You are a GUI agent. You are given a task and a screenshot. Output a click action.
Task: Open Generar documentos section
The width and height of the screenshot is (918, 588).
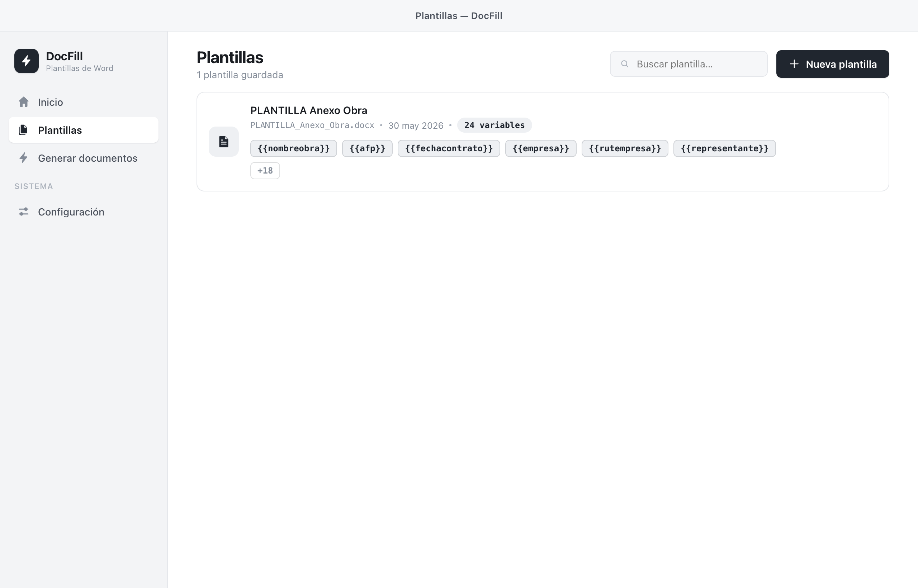83,158
